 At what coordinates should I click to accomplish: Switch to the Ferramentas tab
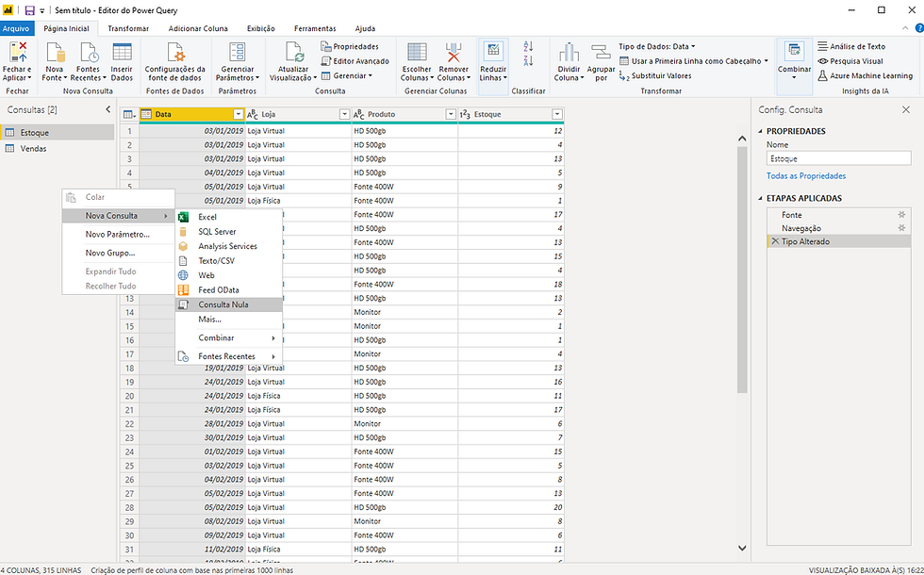[315, 28]
